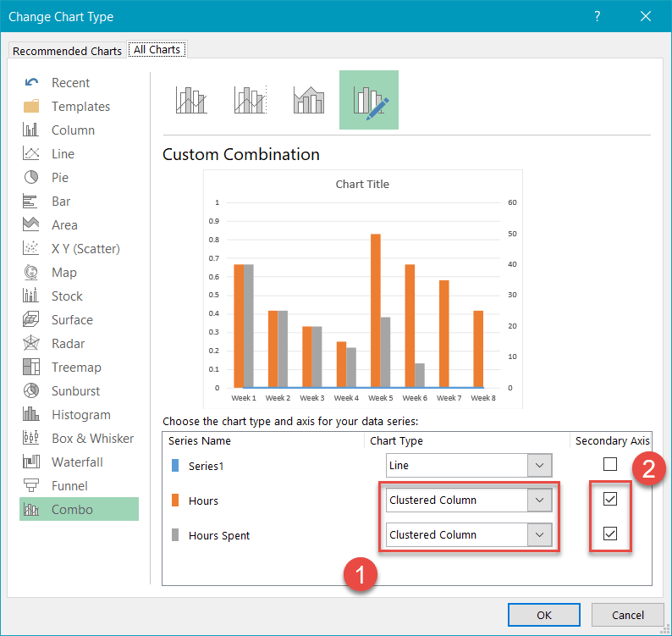Pick the Custom Combination subtype
The image size is (672, 636).
point(369,100)
